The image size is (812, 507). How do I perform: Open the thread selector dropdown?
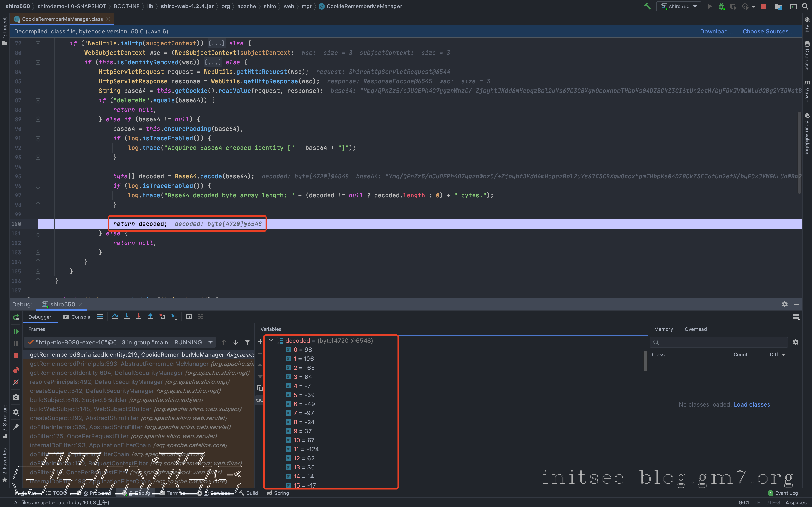pyautogui.click(x=210, y=342)
